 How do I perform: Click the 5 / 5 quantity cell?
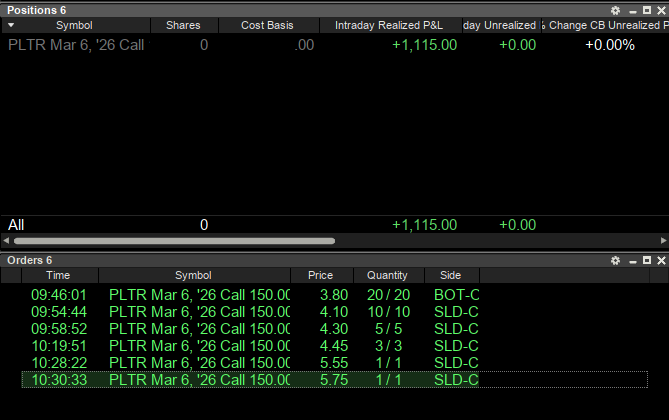point(389,329)
